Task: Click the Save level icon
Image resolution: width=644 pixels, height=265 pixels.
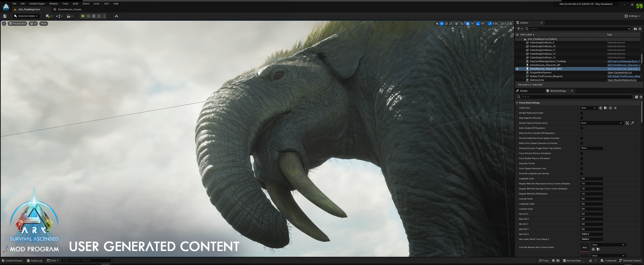Action: pos(5,16)
